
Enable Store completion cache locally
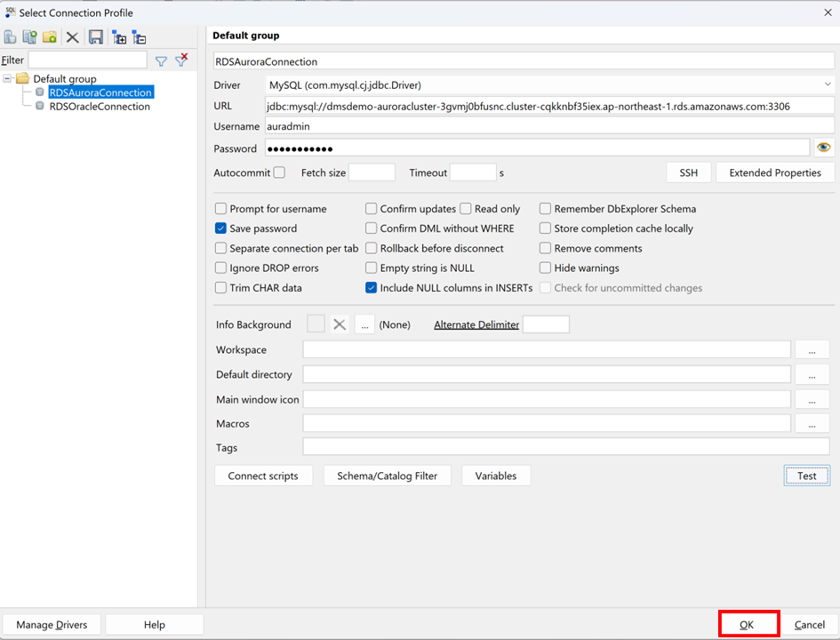coord(546,228)
